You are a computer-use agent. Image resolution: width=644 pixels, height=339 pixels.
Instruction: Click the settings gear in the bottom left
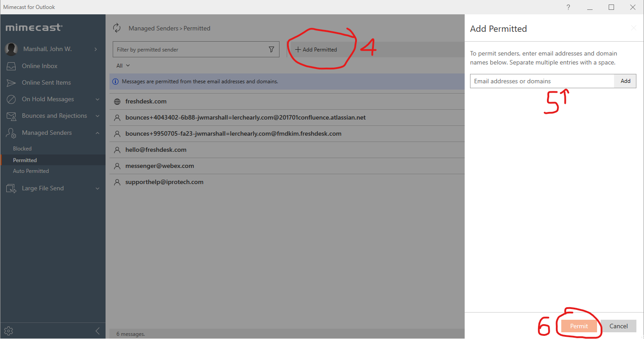coord(8,330)
